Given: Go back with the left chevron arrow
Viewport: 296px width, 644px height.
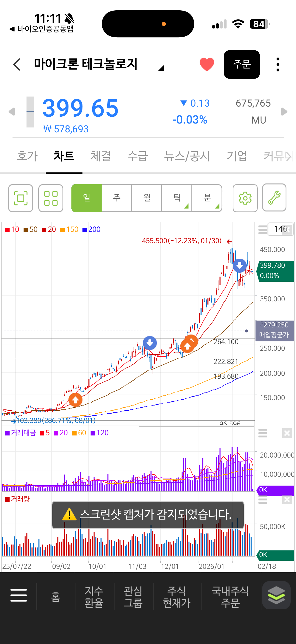Looking at the screenshot, I should click(16, 65).
